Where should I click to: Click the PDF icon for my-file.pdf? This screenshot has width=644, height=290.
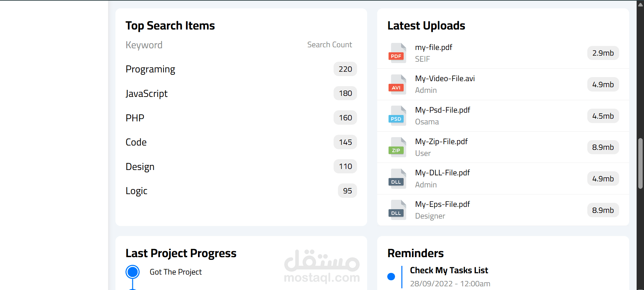[x=397, y=53]
